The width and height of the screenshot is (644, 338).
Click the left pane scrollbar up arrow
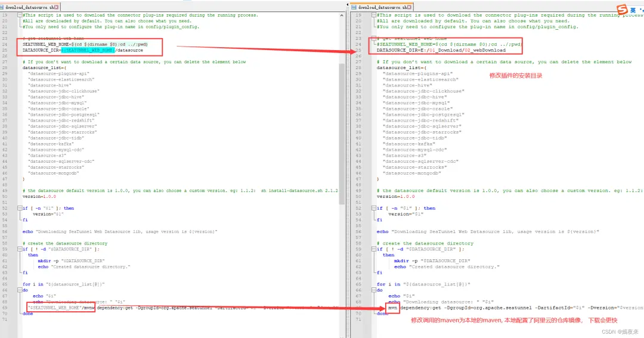[x=342, y=15]
